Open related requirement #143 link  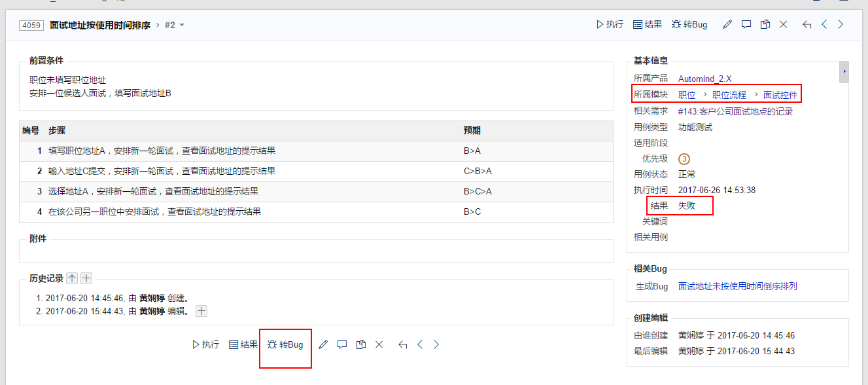735,111
